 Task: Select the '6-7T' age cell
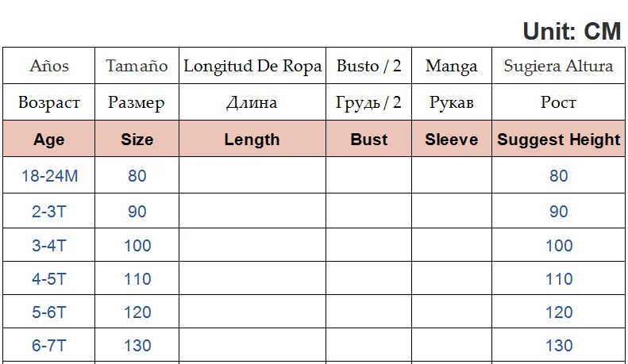click(49, 346)
